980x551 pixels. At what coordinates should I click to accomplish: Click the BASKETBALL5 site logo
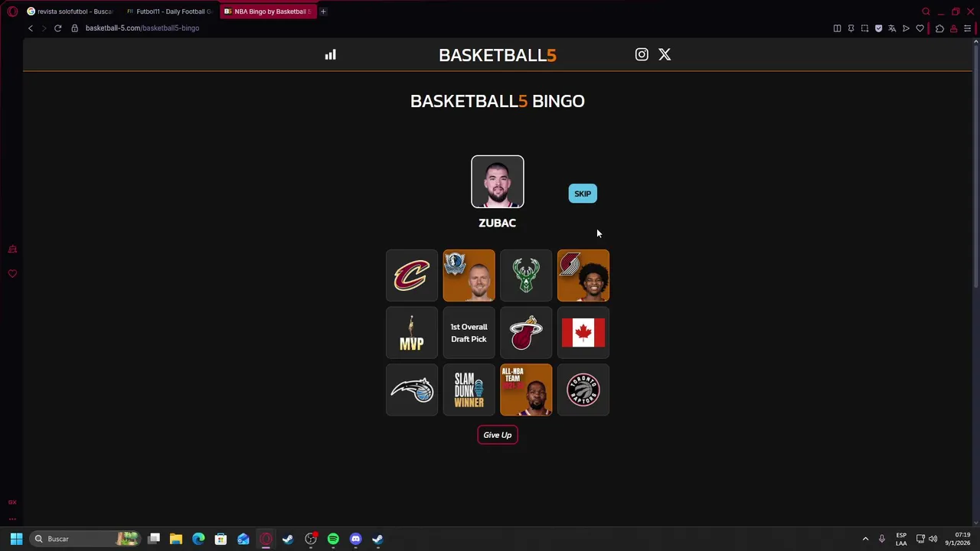coord(498,55)
